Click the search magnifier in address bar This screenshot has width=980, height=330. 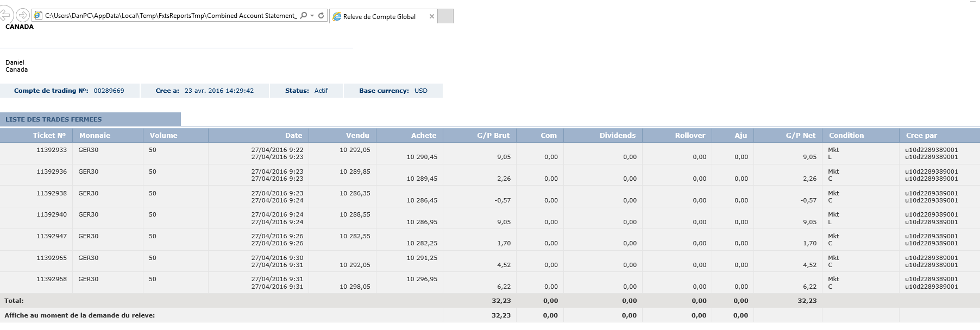point(303,16)
